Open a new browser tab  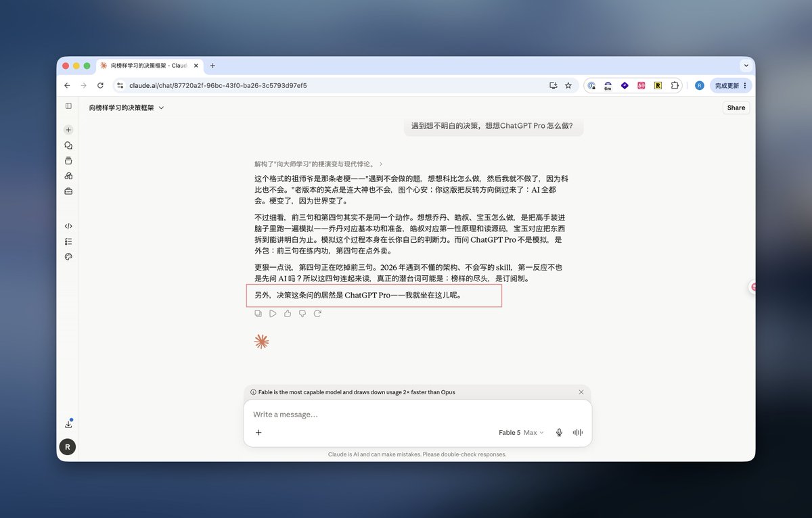pos(212,66)
